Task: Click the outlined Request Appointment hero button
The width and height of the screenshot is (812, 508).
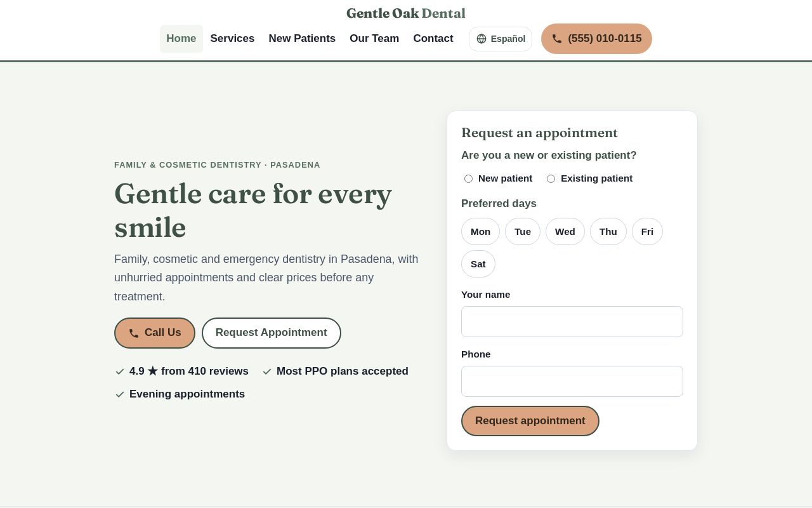Action: coord(272,333)
